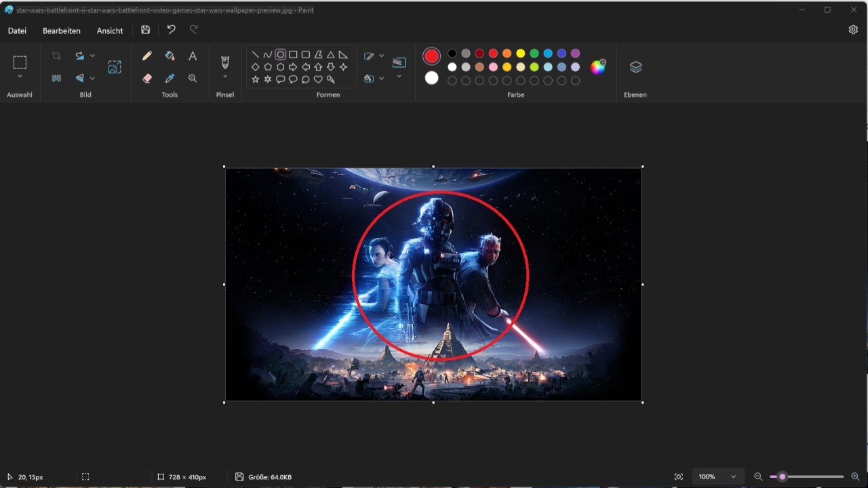Click the redo arrow
This screenshot has width=868, height=488.
[194, 30]
